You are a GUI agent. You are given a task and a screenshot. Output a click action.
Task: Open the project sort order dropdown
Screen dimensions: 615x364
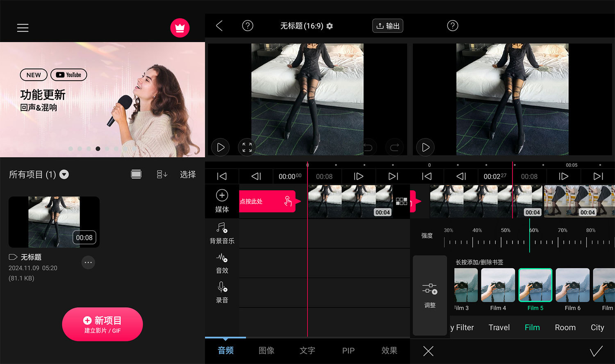click(x=162, y=174)
